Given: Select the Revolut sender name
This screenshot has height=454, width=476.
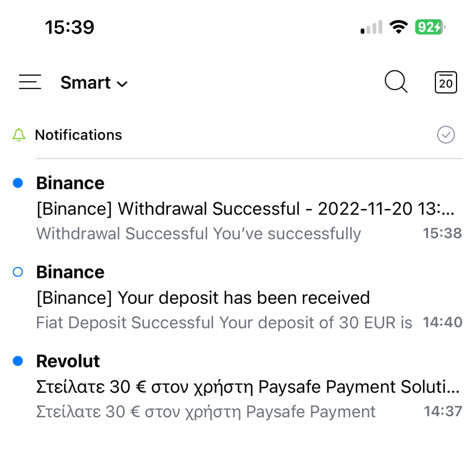Looking at the screenshot, I should 68,361.
